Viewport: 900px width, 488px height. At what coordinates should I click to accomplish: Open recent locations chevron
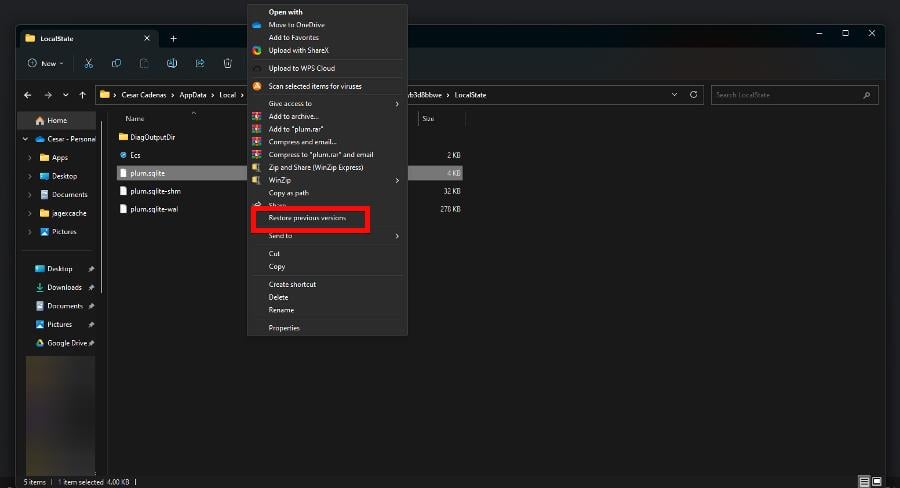pyautogui.click(x=65, y=95)
